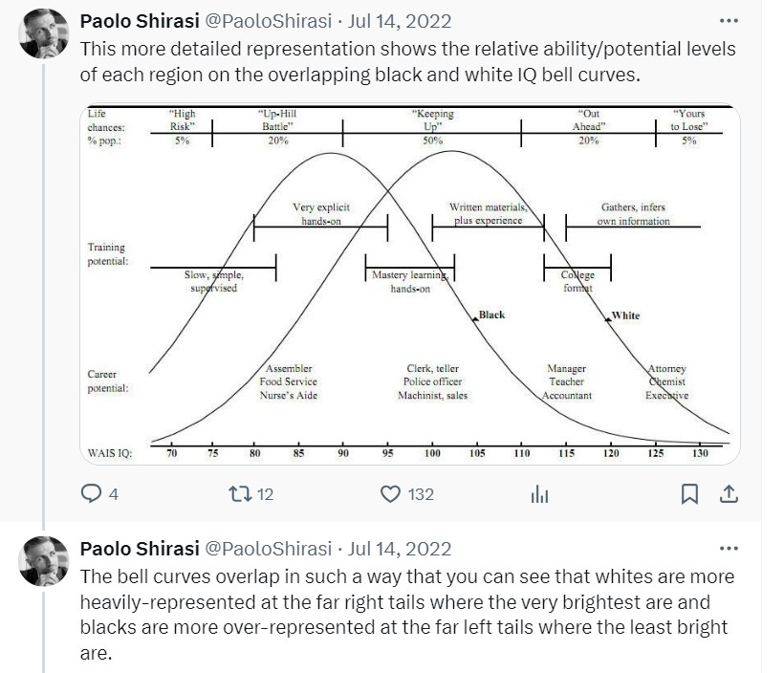This screenshot has height=673, width=784.
Task: Click the share upload arrow icon
Action: coord(728,493)
